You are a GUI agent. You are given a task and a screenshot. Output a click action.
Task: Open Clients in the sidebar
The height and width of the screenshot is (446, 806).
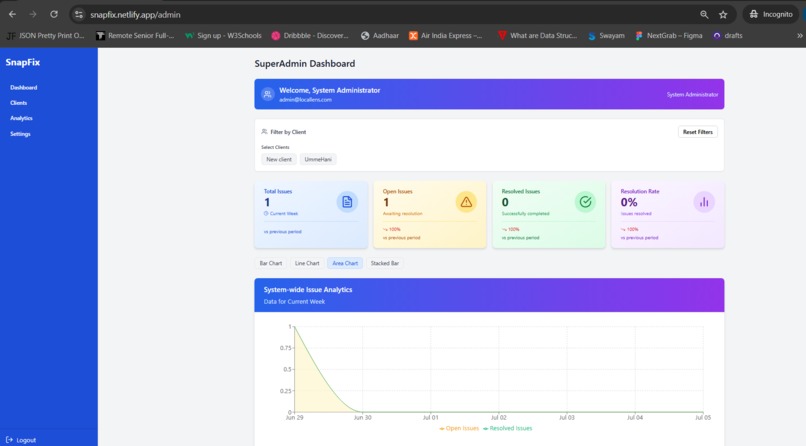pyautogui.click(x=19, y=103)
